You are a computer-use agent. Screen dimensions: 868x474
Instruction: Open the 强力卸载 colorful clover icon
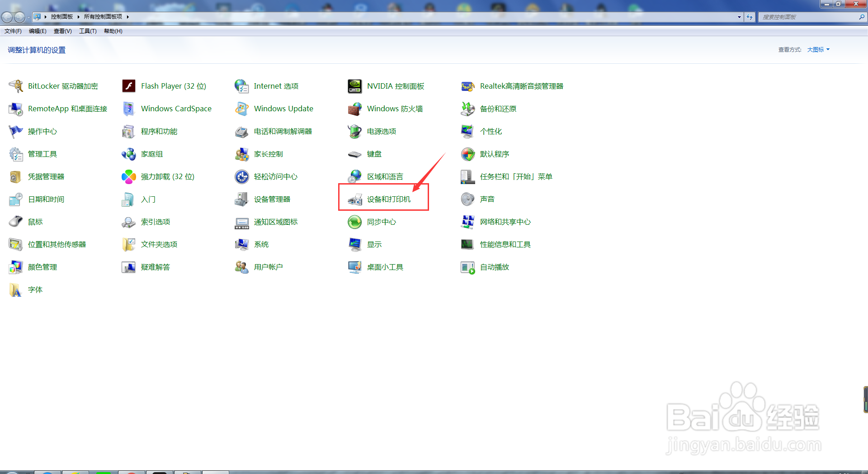[129, 176]
